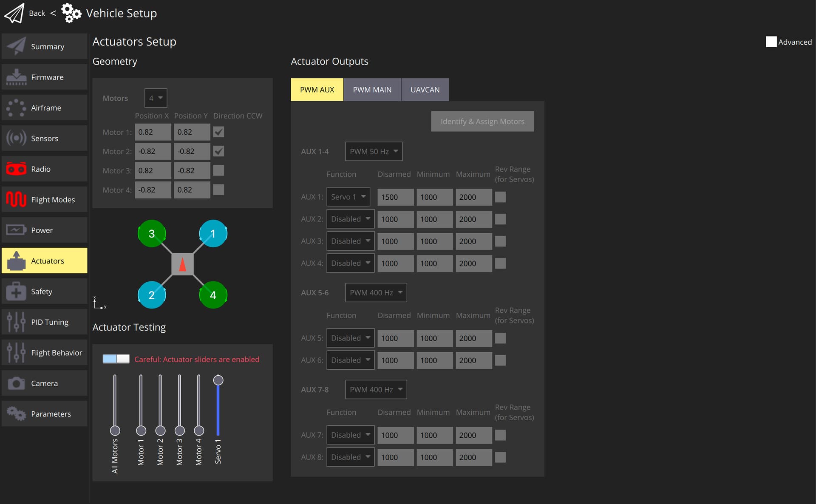Switch to the UAVCAN tab
Screen dimensions: 816x504
pyautogui.click(x=425, y=90)
